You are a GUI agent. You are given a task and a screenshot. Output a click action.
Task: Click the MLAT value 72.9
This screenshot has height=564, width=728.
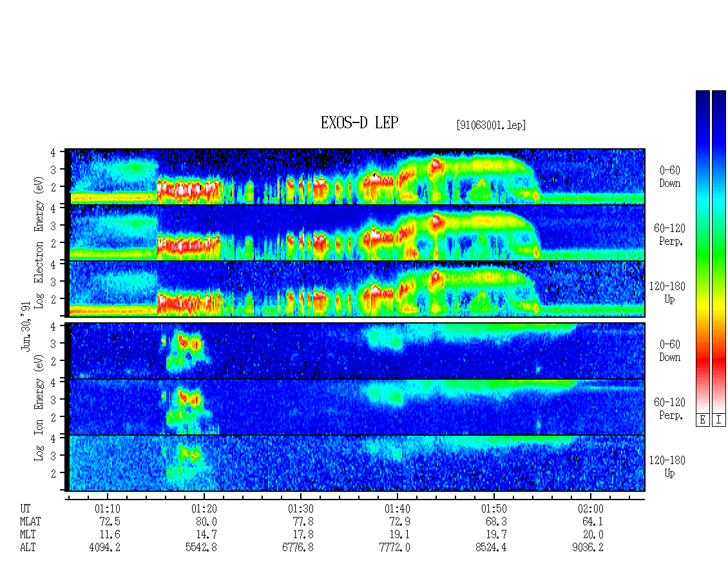(399, 521)
